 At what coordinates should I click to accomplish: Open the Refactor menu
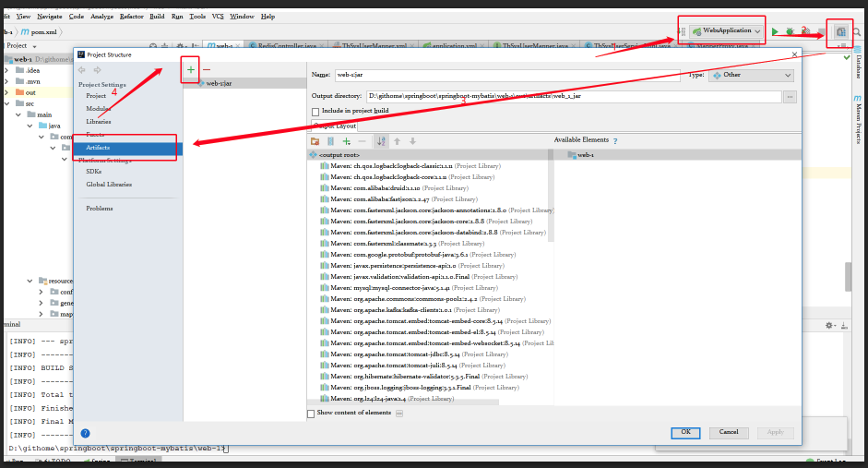pos(132,17)
